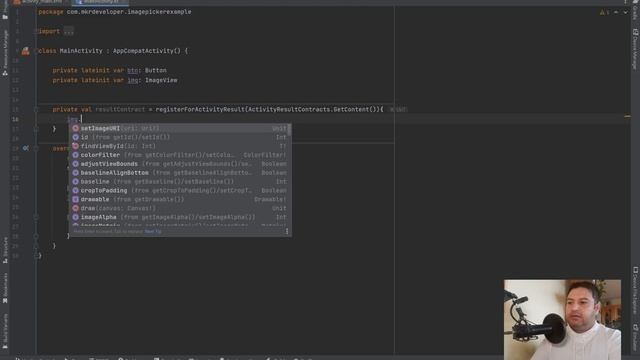
Task: Click the resultContract variable name
Action: click(x=120, y=109)
